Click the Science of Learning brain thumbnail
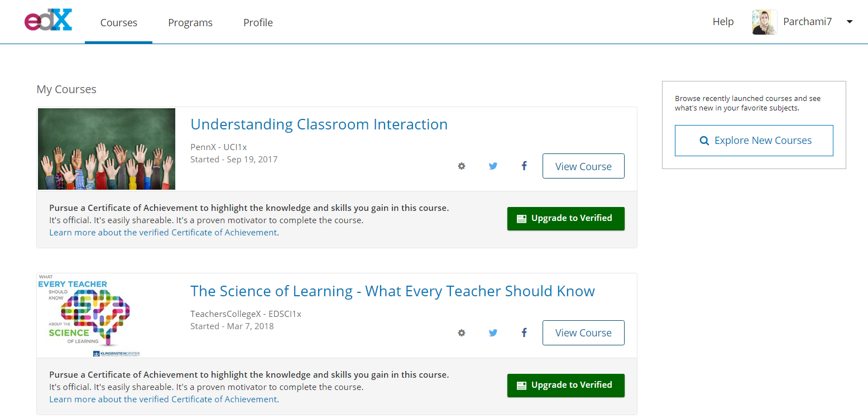This screenshot has width=868, height=419. click(x=89, y=315)
